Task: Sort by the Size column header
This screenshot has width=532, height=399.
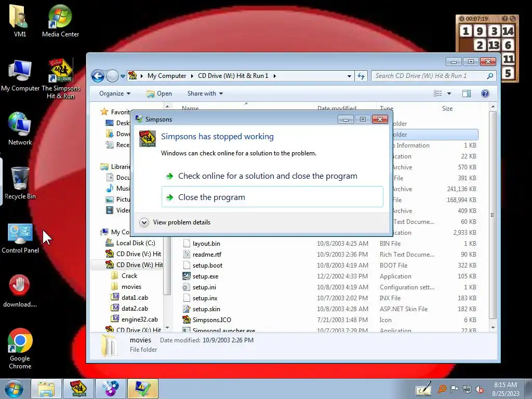Action: coord(459,109)
